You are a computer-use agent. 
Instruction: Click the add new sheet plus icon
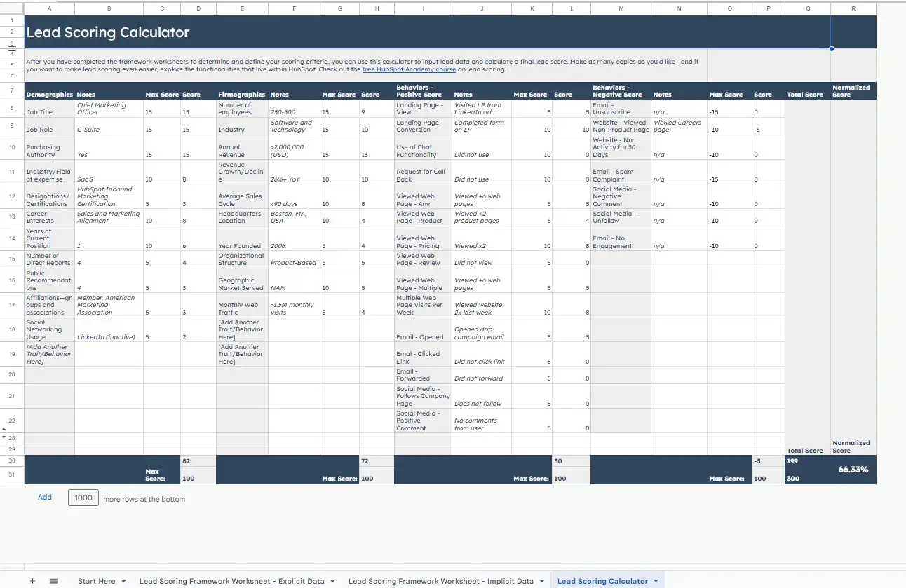pyautogui.click(x=32, y=581)
